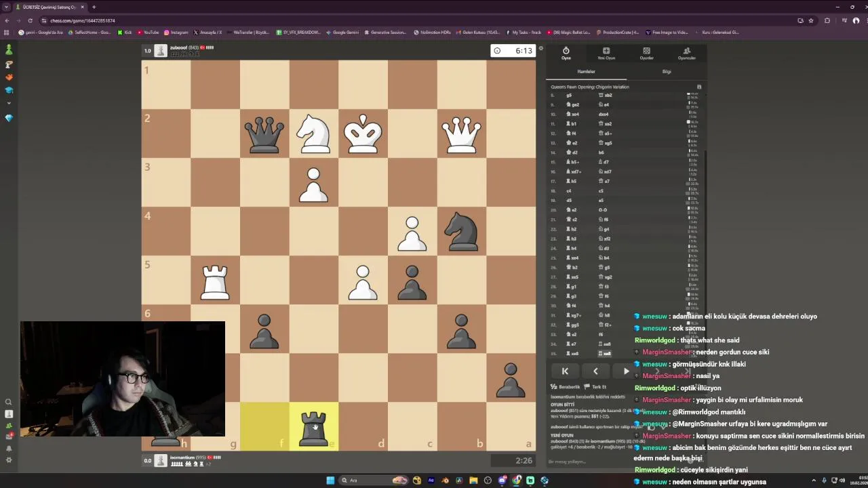Open the browser tab search dropdown

point(7,7)
